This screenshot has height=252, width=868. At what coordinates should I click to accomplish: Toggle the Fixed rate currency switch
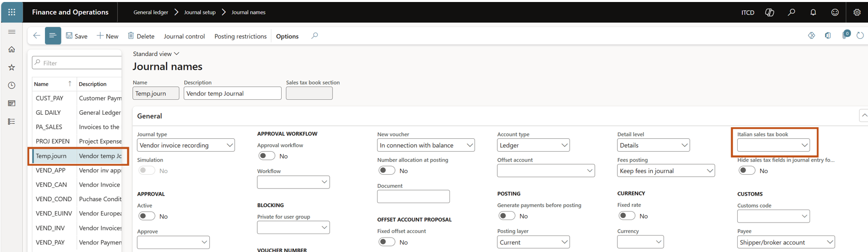pos(627,216)
